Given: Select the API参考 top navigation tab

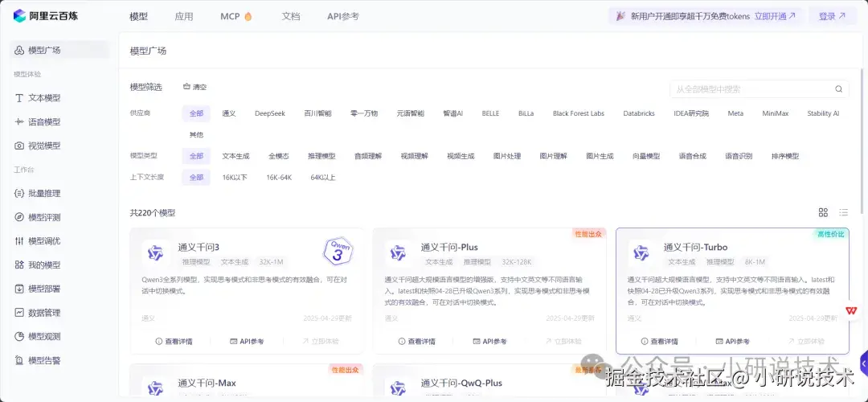Looking at the screenshot, I should tap(343, 17).
